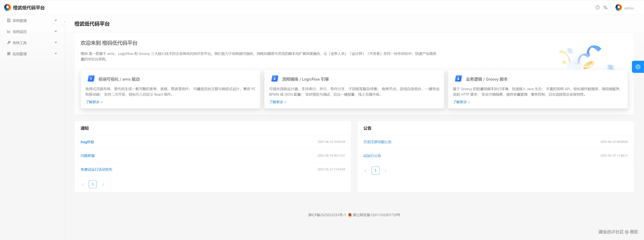
Task: Click the admin user avatar
Action: 619,8
